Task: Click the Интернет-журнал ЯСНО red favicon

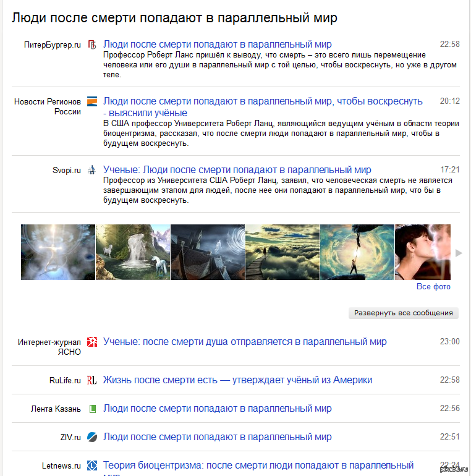Action: 92,342
